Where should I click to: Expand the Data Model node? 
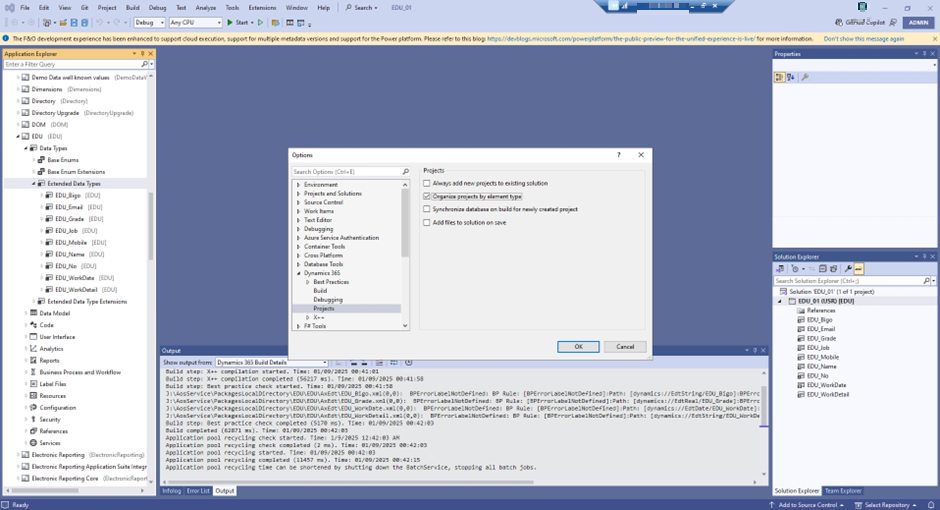pyautogui.click(x=26, y=313)
